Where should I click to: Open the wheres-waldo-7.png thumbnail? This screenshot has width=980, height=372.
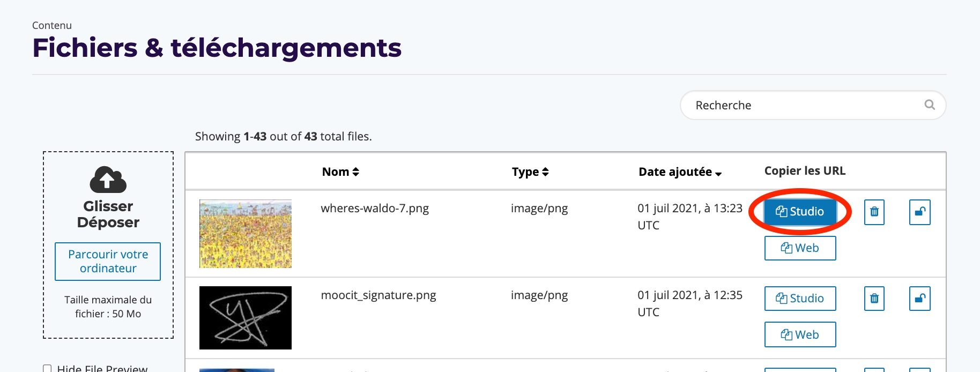pos(246,234)
